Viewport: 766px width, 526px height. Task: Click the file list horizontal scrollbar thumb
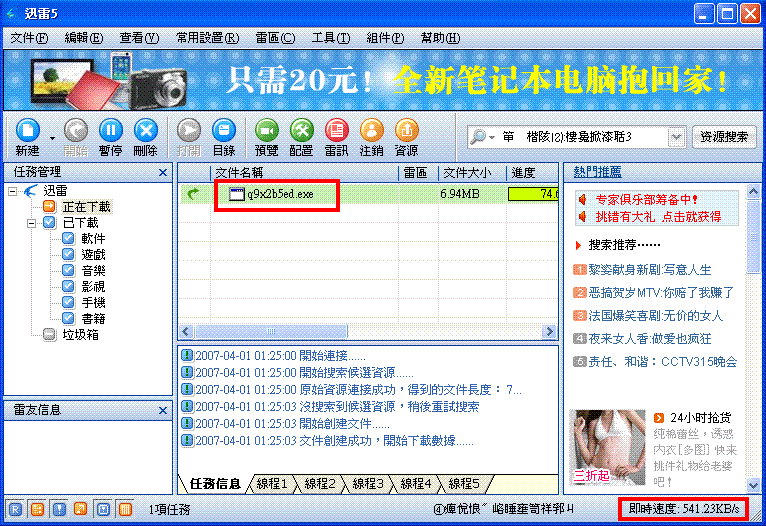point(271,332)
